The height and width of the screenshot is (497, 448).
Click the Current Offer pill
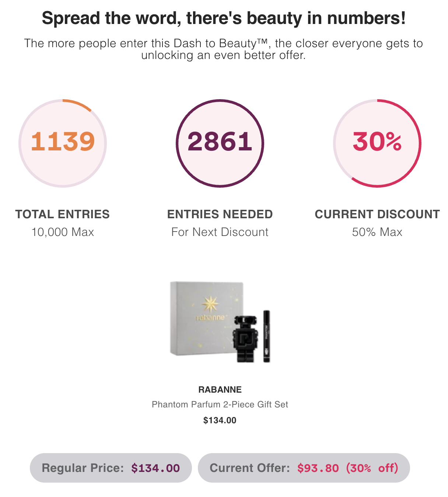304,468
